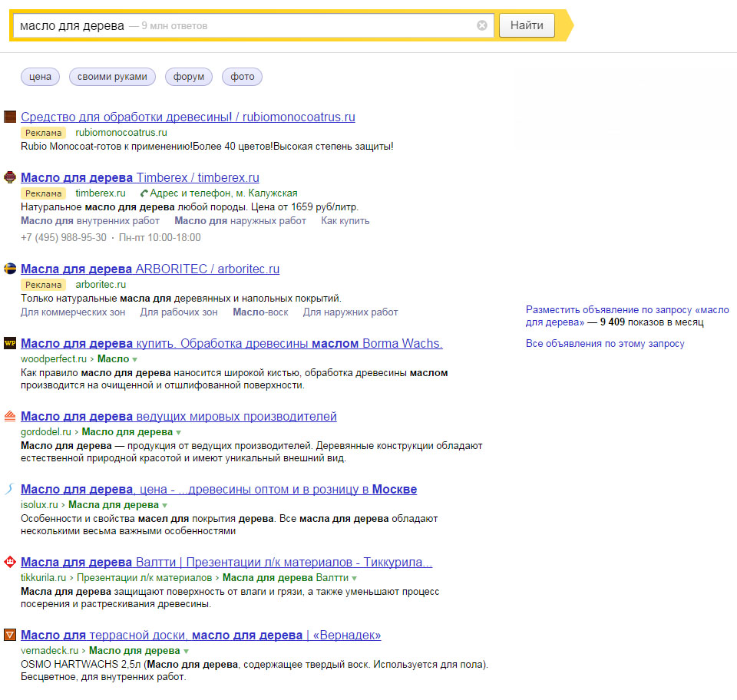Expand the woodperfect.ru result options arrow
This screenshot has height=700, width=737.
coord(135,359)
